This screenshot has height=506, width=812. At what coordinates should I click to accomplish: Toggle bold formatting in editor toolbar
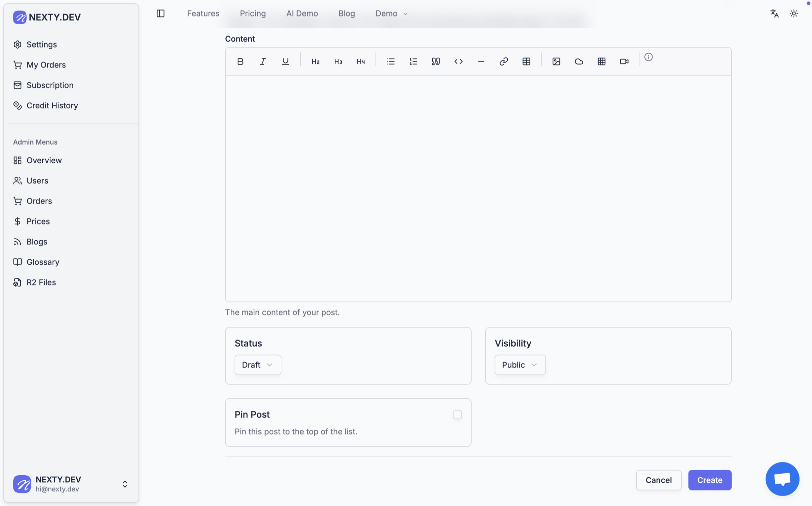tap(240, 61)
